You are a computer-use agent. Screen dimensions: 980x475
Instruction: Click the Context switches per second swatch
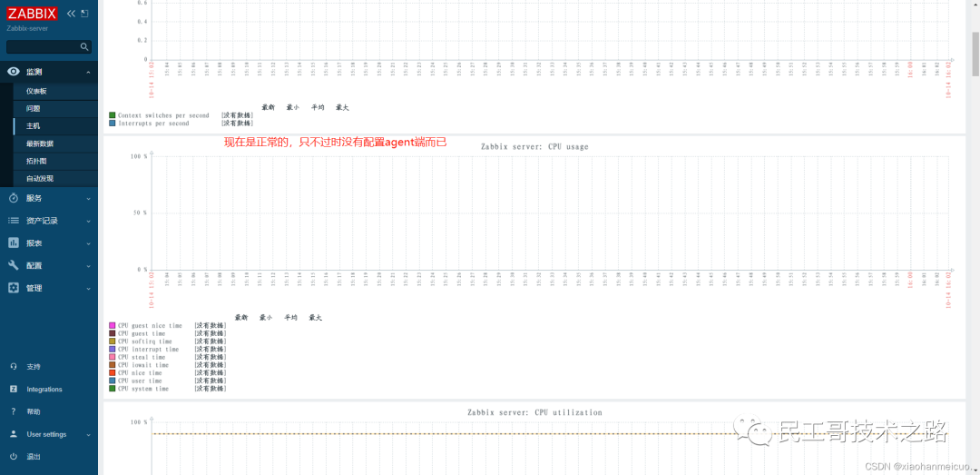(113, 115)
